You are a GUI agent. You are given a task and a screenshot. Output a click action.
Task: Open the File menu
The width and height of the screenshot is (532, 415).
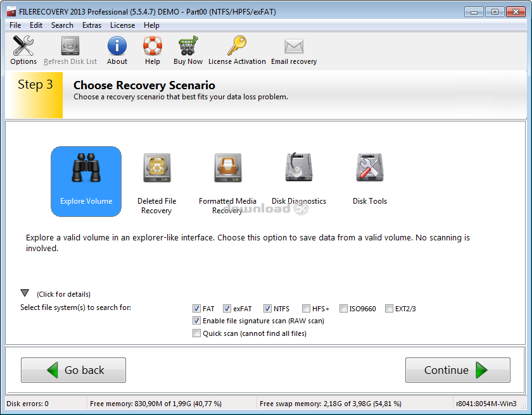click(15, 25)
